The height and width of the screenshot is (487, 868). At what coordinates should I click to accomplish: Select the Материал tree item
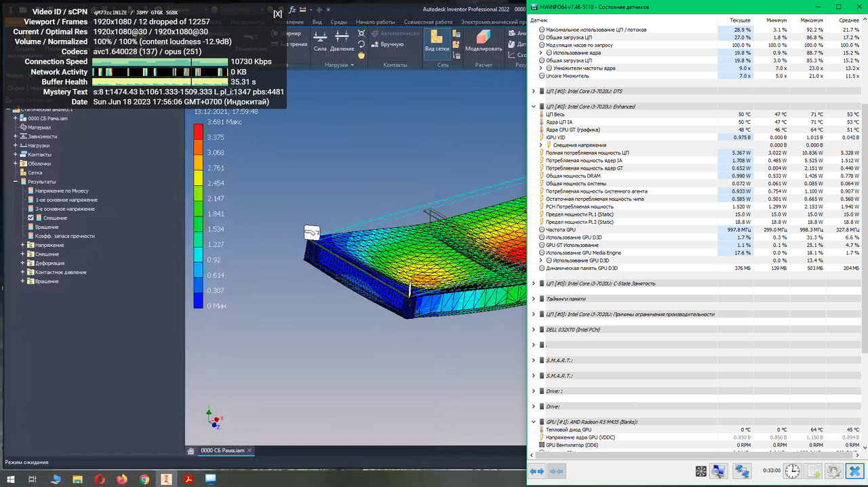(39, 128)
